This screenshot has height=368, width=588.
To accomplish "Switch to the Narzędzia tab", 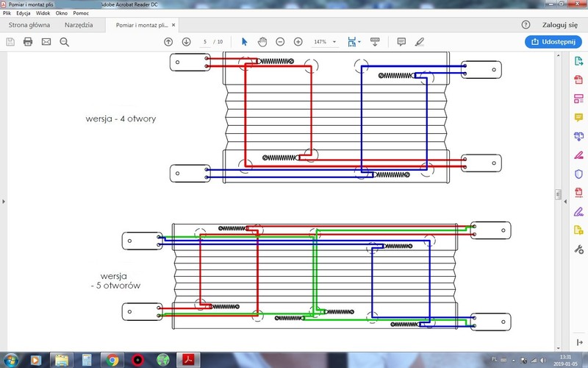I will 79,25.
